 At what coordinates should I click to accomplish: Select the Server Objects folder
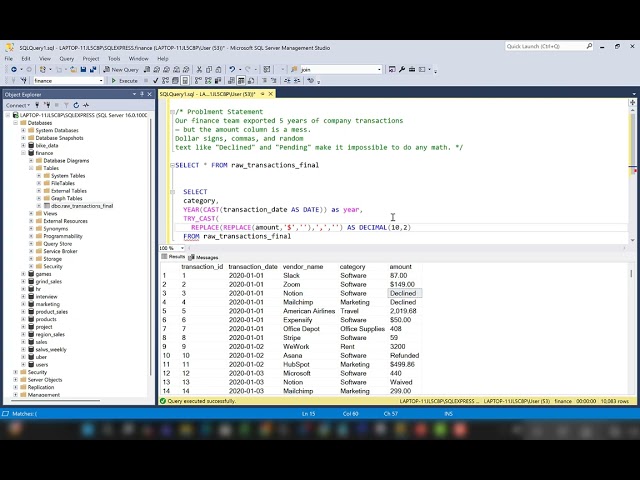click(x=45, y=380)
